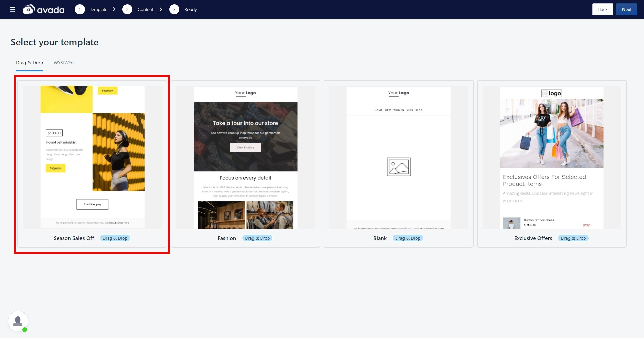This screenshot has height=338, width=644.
Task: Click step 1 circle for Template
Action: 79,9
